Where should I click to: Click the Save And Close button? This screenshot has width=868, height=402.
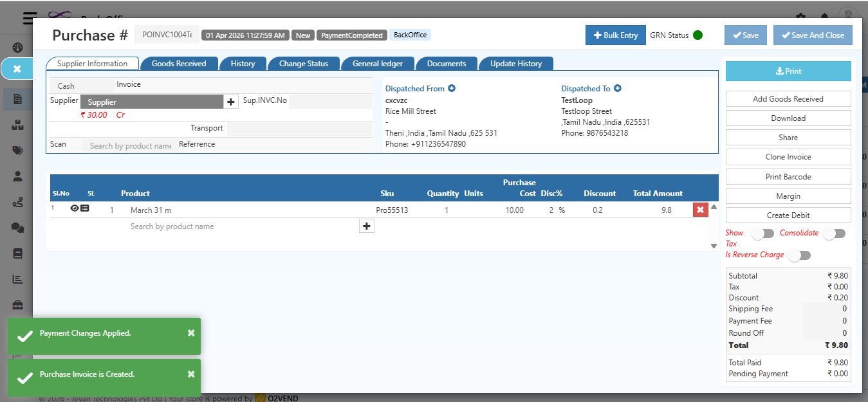click(x=813, y=35)
